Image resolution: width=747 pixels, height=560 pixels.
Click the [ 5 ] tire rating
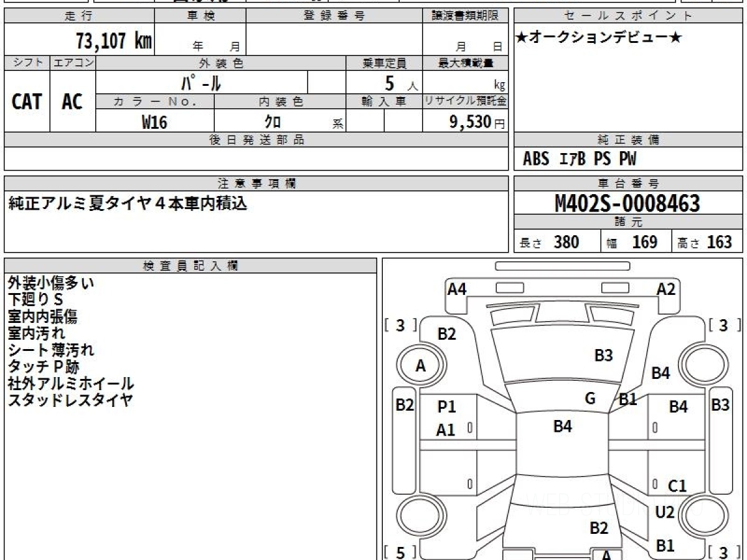[x=401, y=552]
